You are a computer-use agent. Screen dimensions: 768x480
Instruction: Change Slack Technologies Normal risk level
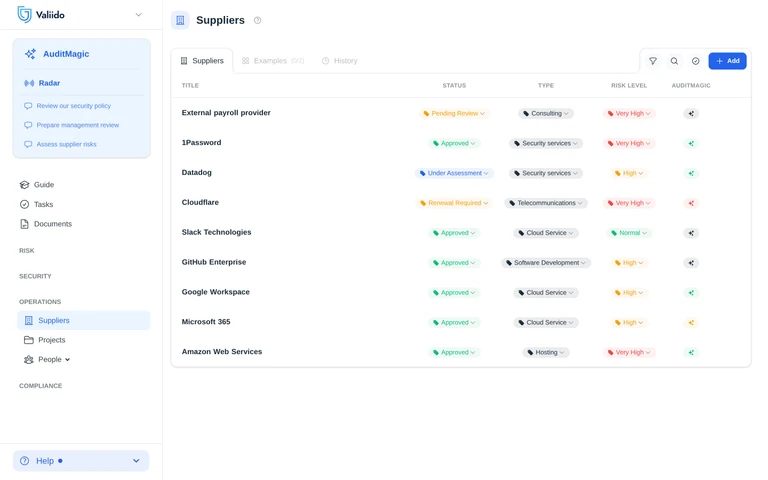click(629, 233)
